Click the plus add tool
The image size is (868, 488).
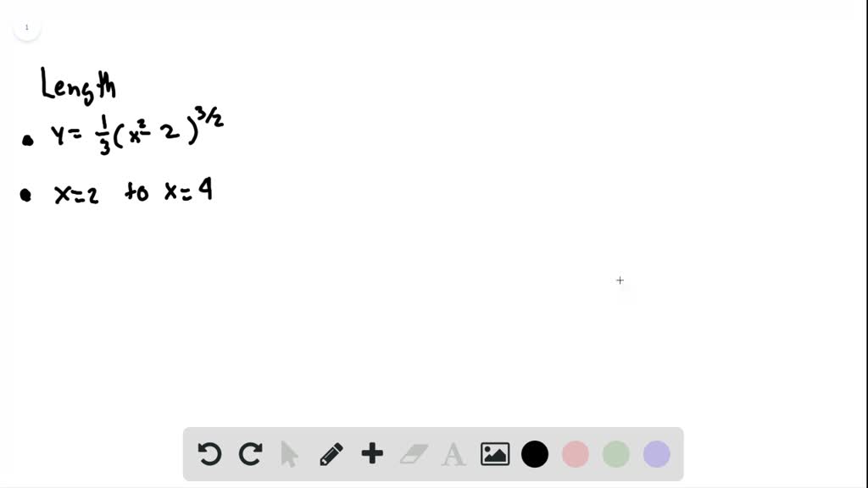(372, 454)
